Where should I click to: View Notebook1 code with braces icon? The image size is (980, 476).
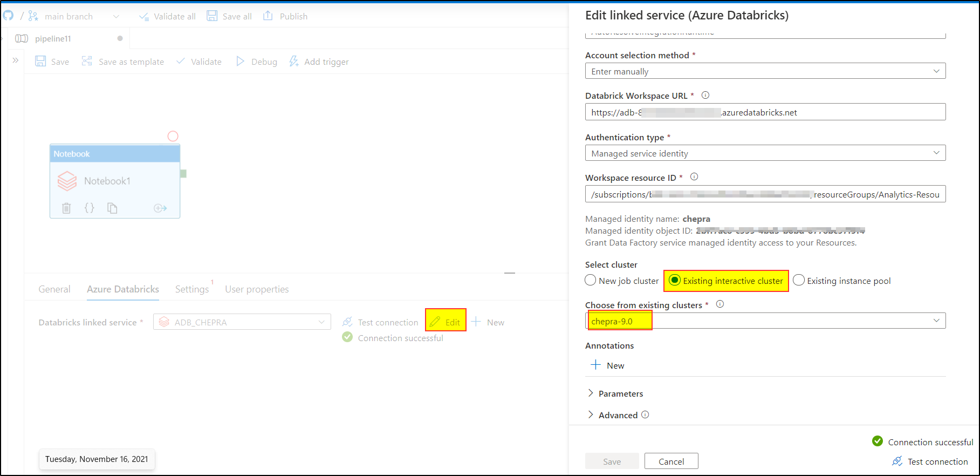90,208
